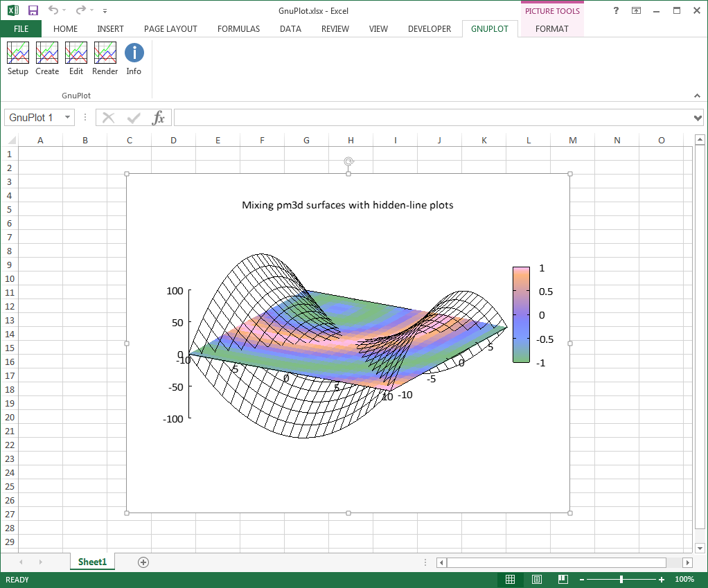Go to the previous sheet with the left arrow
The image size is (708, 588).
(x=21, y=562)
